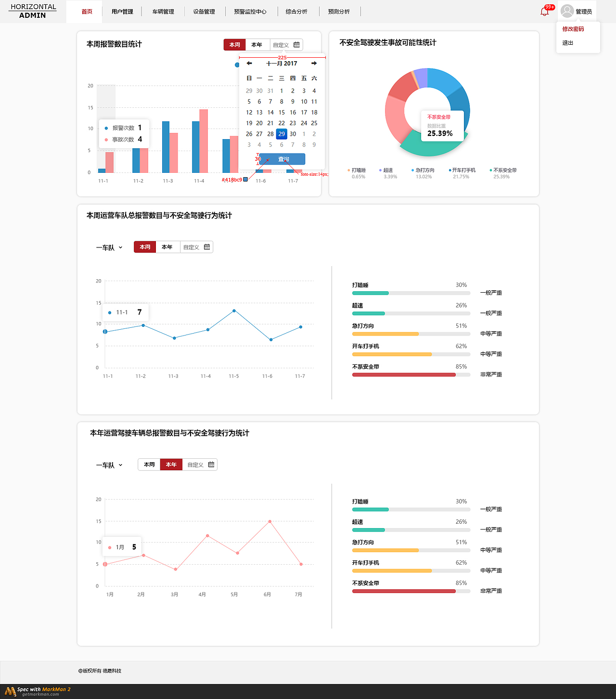616x699 pixels.
Task: Select highlighted date 29 in calendar
Action: pos(282,134)
